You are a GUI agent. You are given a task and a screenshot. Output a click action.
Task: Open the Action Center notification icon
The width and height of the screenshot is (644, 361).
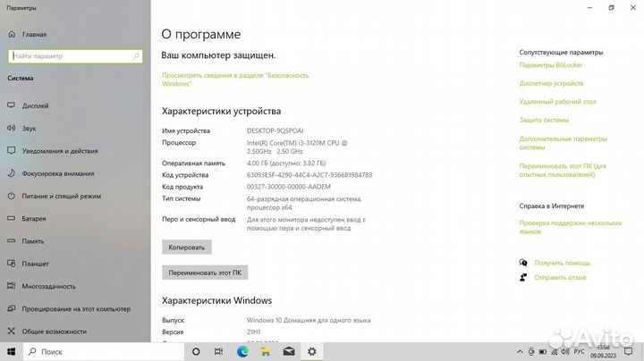coord(629,351)
